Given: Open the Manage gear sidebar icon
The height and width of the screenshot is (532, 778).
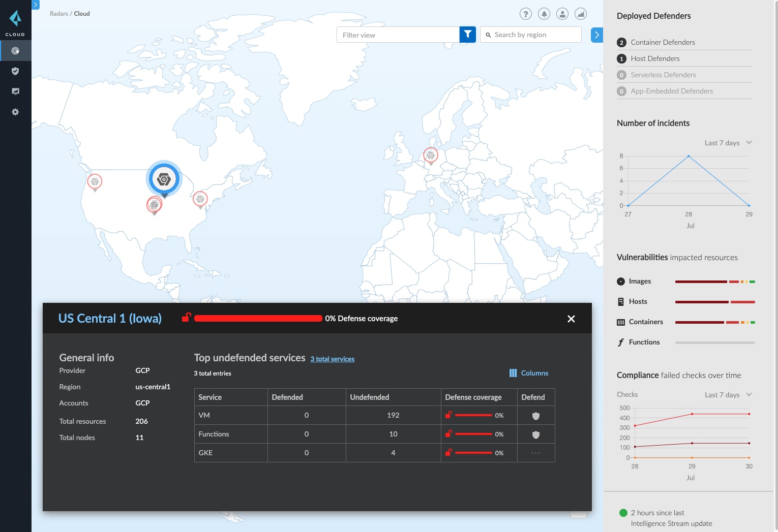Looking at the screenshot, I should 15,112.
